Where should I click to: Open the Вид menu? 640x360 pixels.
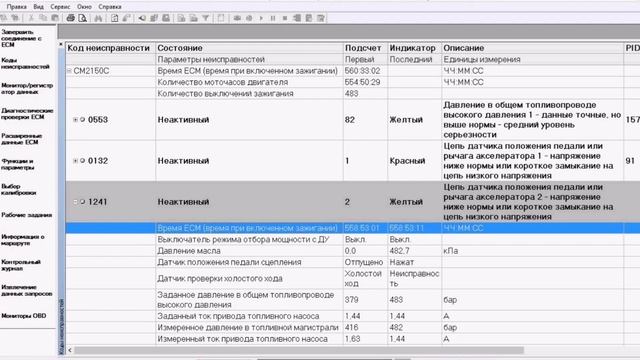(x=38, y=7)
